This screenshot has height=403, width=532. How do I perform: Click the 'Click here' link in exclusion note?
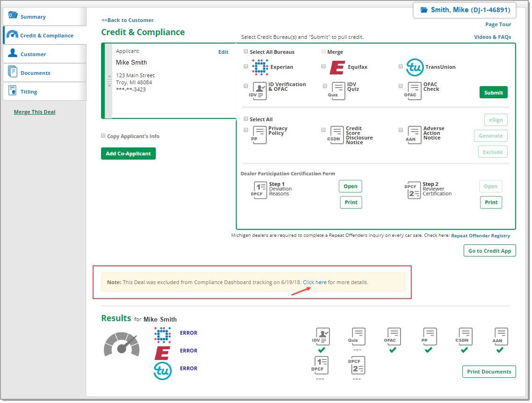(314, 282)
